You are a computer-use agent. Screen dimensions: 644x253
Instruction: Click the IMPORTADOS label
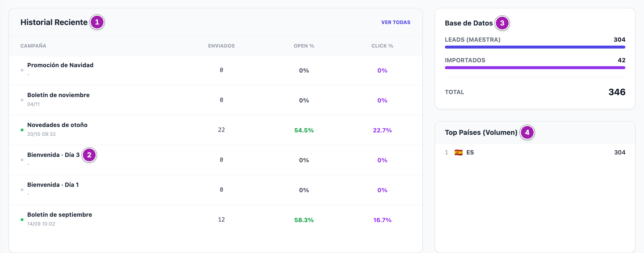click(x=465, y=60)
